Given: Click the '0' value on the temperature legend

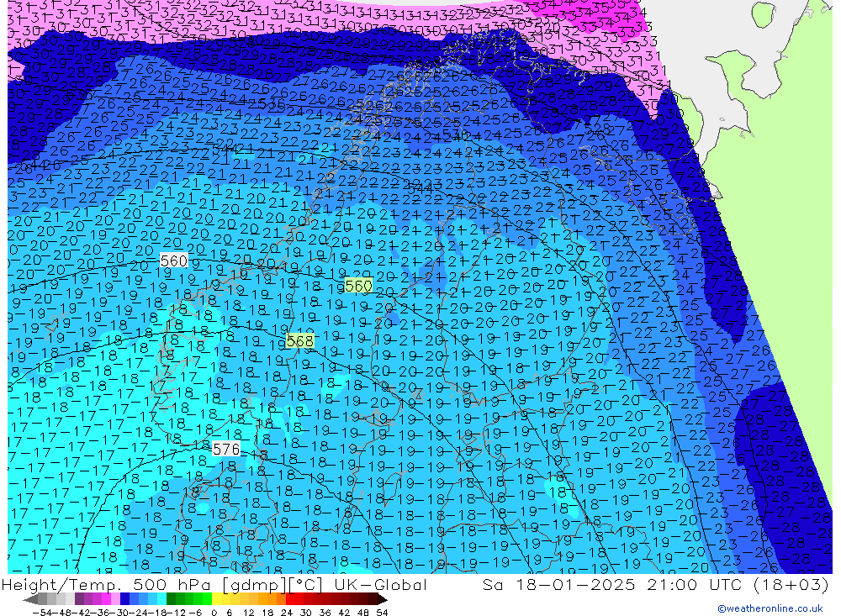Looking at the screenshot, I should pyautogui.click(x=214, y=613).
